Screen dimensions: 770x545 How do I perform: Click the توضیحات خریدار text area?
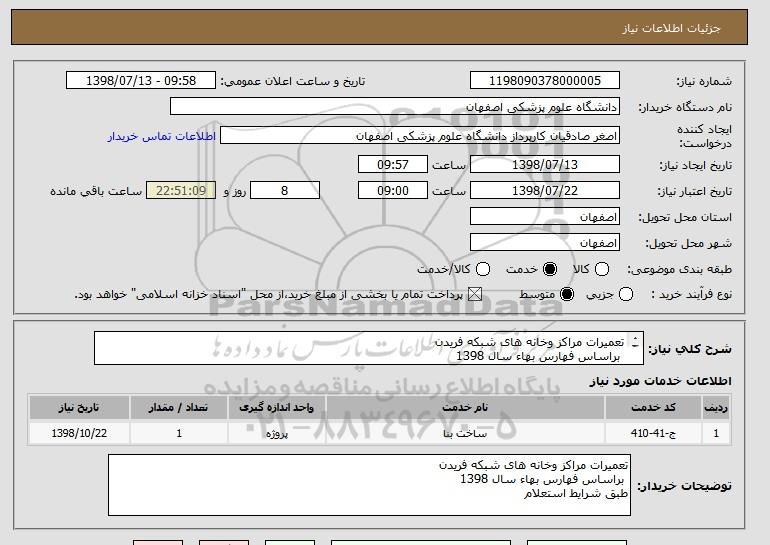pyautogui.click(x=369, y=485)
